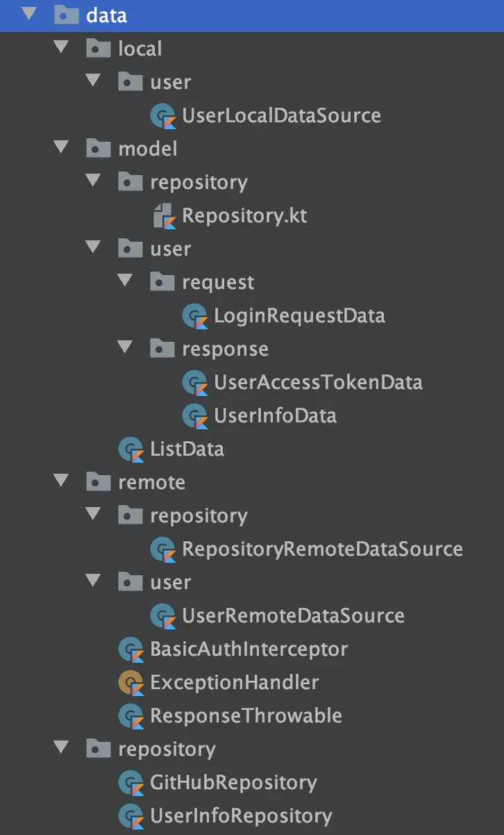This screenshot has width=504, height=835.
Task: Click the response package folder icon
Action: [163, 349]
